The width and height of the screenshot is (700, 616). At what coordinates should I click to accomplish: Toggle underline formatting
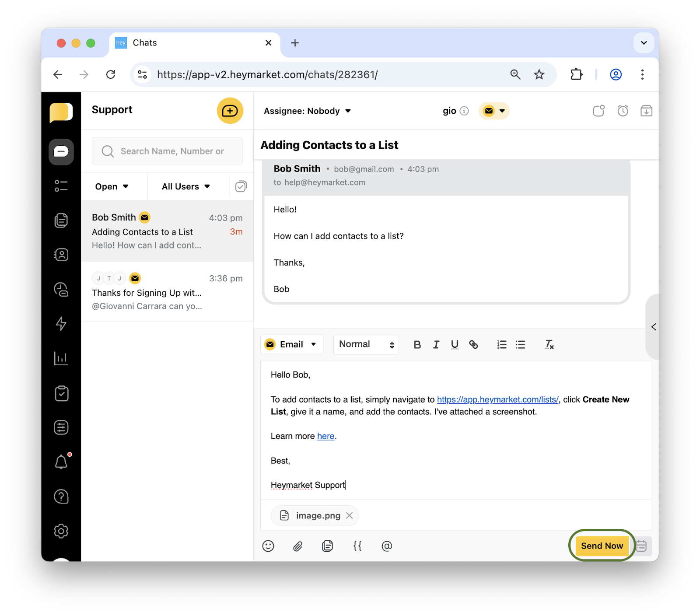(455, 345)
